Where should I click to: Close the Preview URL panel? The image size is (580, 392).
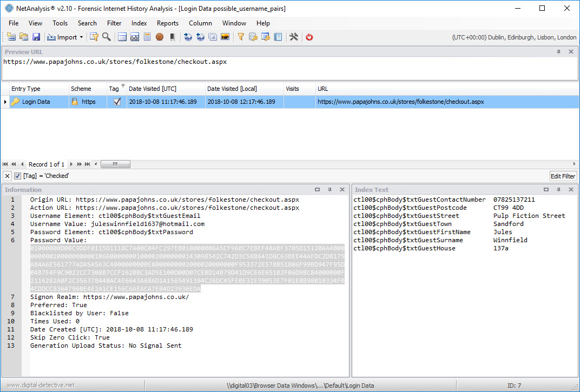(x=571, y=52)
